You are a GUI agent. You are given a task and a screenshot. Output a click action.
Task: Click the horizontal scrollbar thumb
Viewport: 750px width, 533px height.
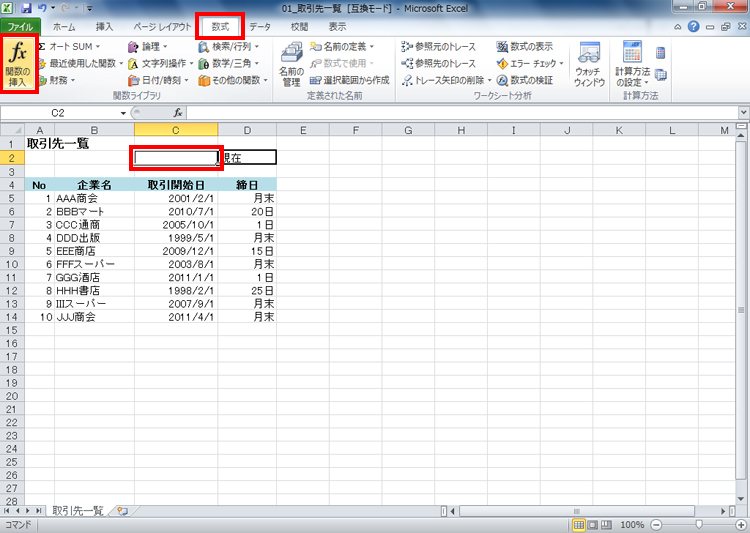pos(576,511)
